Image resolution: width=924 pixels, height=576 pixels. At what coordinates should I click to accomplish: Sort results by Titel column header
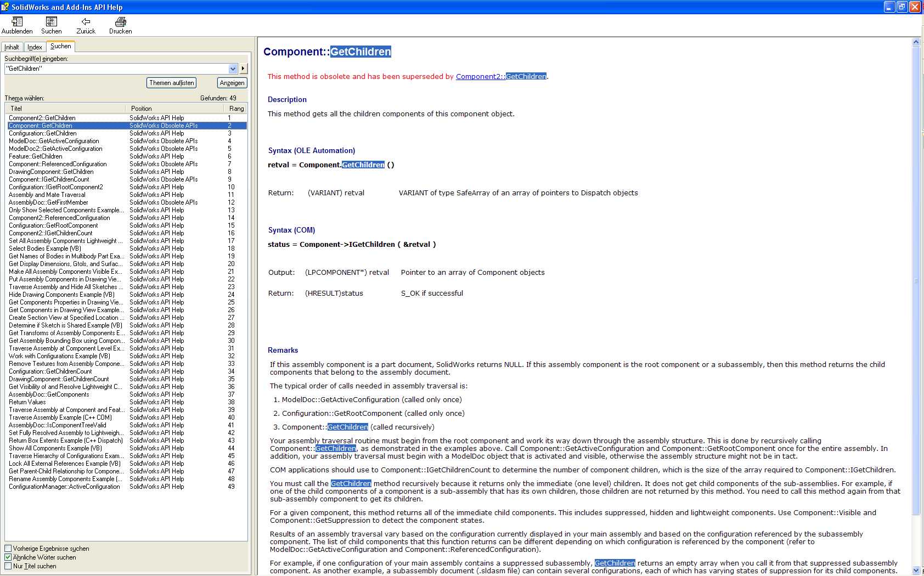pos(65,109)
